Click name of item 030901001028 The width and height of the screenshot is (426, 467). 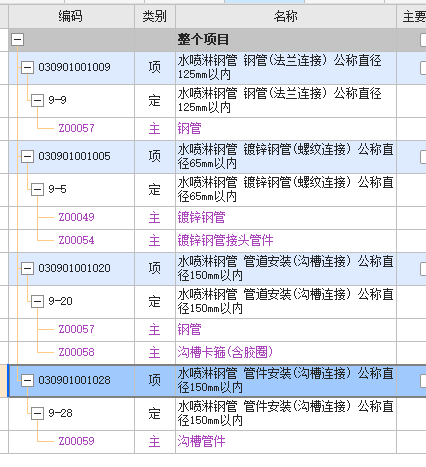(x=285, y=380)
